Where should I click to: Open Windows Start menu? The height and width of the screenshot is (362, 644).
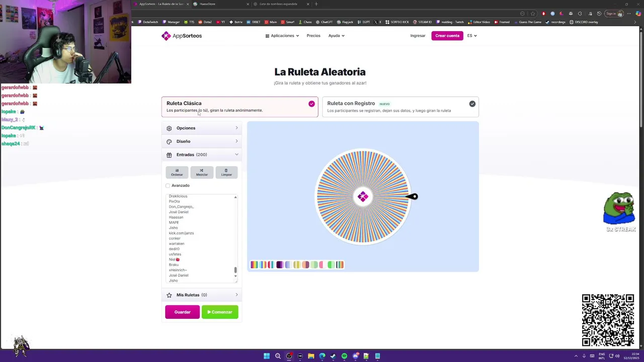[267, 356]
